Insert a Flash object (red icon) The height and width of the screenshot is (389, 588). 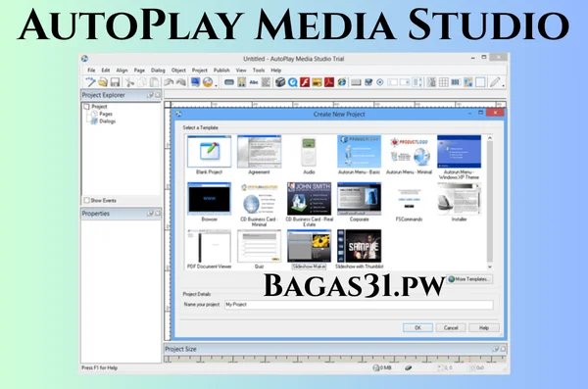pos(305,82)
